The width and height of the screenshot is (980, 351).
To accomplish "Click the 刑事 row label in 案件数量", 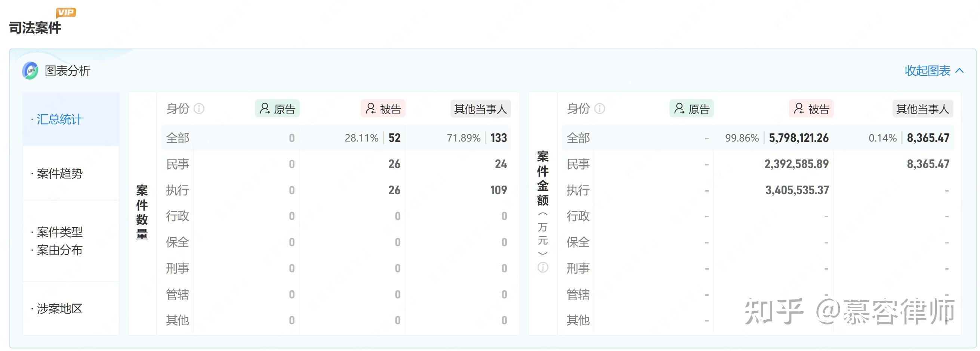I will (178, 268).
